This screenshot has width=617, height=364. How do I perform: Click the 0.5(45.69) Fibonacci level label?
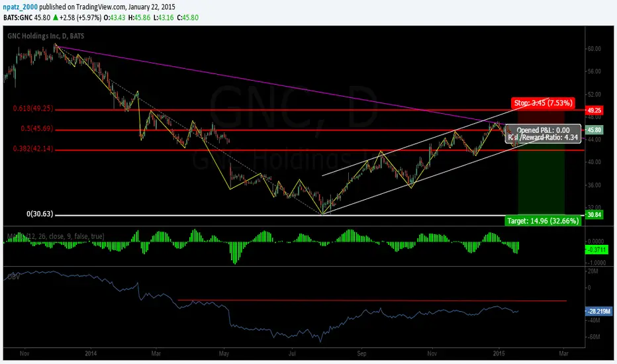coord(37,128)
